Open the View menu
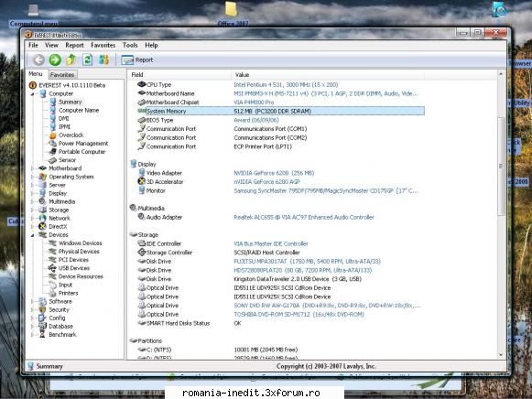532x399 pixels. point(51,45)
